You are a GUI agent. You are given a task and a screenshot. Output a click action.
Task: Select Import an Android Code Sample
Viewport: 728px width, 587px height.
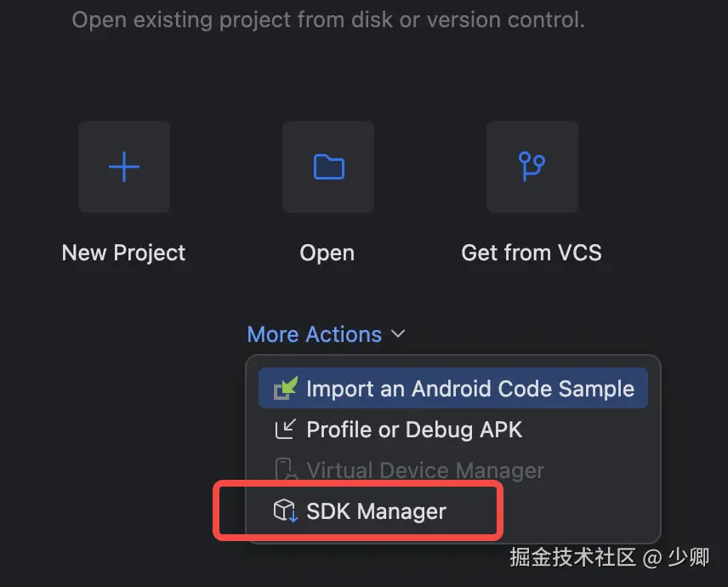click(x=469, y=389)
